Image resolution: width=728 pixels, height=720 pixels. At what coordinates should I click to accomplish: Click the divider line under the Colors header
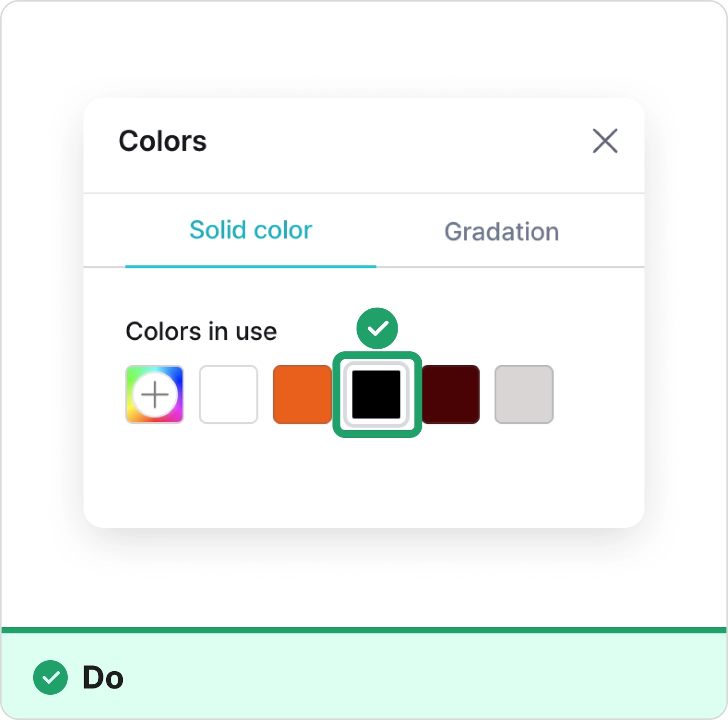coord(363,193)
